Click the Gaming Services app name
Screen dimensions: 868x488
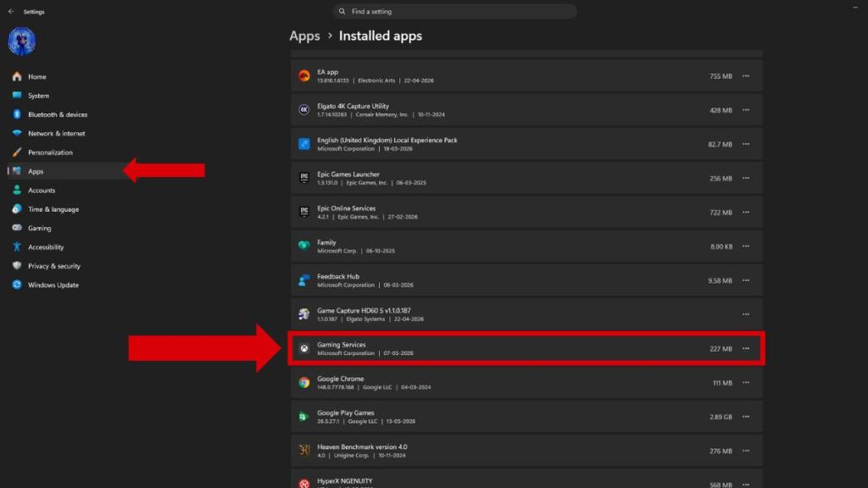pyautogui.click(x=341, y=345)
